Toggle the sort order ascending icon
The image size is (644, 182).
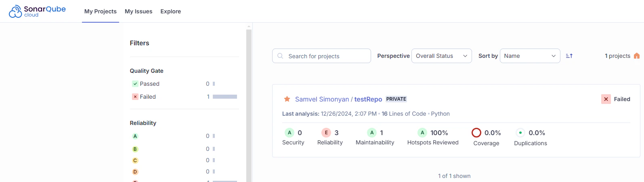tap(569, 56)
